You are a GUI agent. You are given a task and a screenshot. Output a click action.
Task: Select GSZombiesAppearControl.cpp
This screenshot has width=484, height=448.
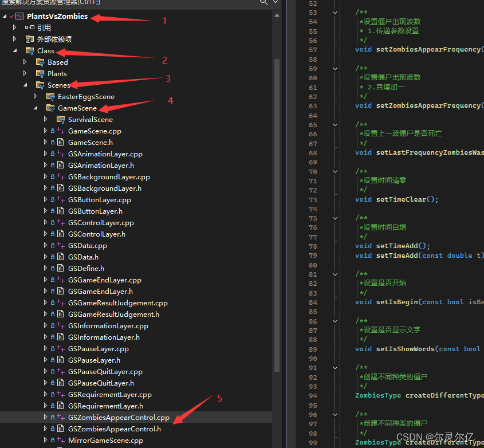click(119, 418)
